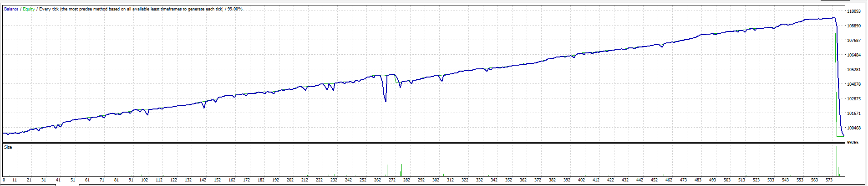Screen dimensions: 868x186
Task: Click the x-axis label 362
Action: click(523, 180)
